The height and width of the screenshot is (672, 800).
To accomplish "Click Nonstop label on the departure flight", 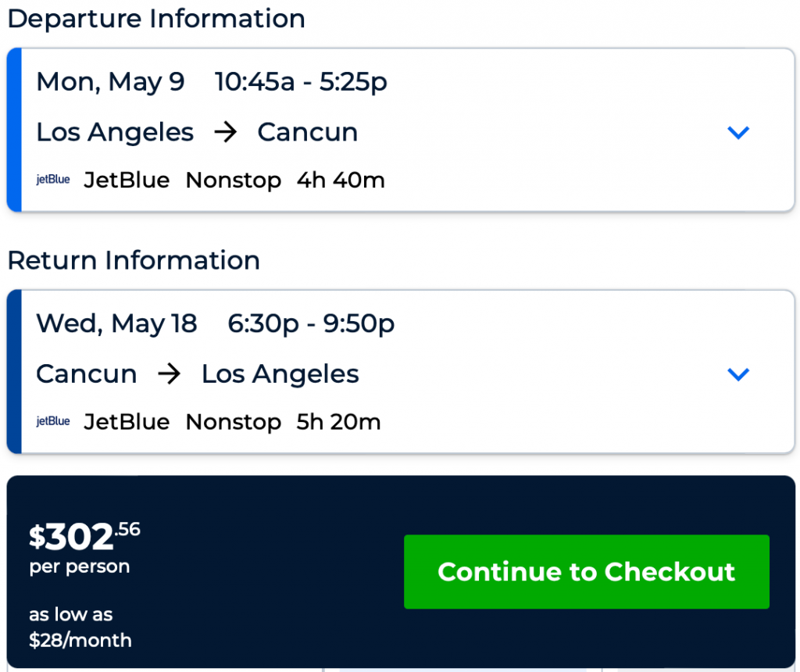I will 233,181.
